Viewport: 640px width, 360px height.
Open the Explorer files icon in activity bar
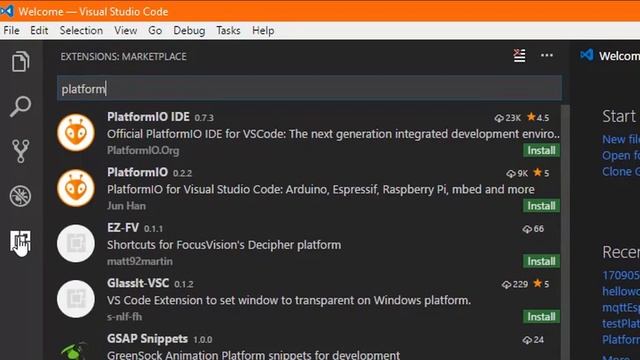(x=20, y=62)
